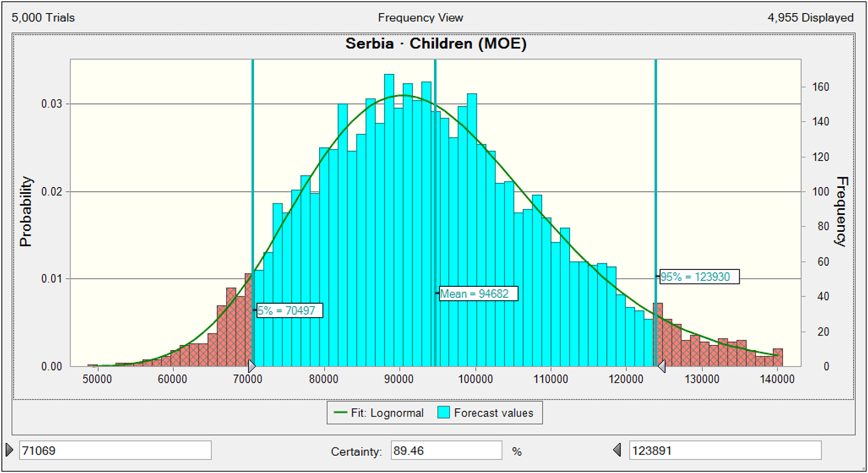Screen dimensions: 868x473
Task: Click the 4,955 Displayed label
Action: click(810, 18)
